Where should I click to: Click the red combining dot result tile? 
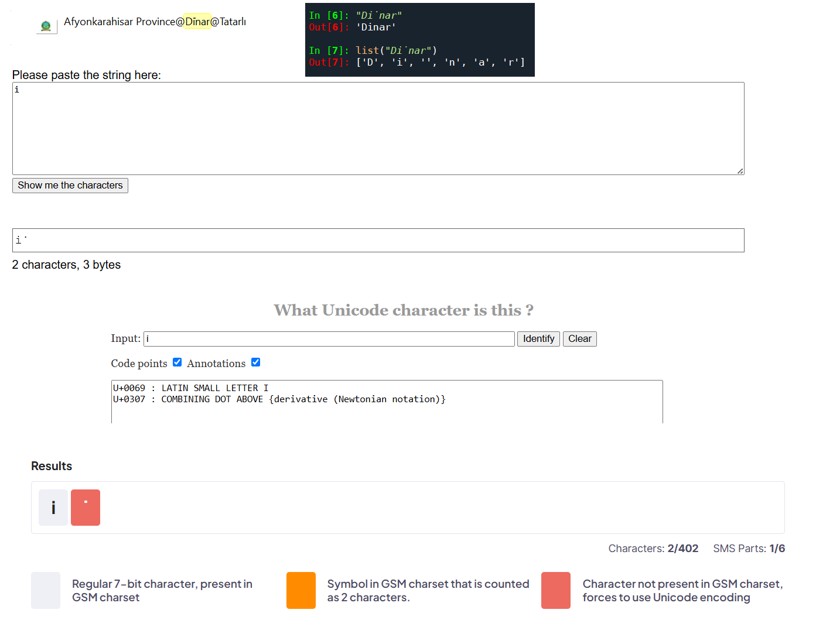(86, 508)
